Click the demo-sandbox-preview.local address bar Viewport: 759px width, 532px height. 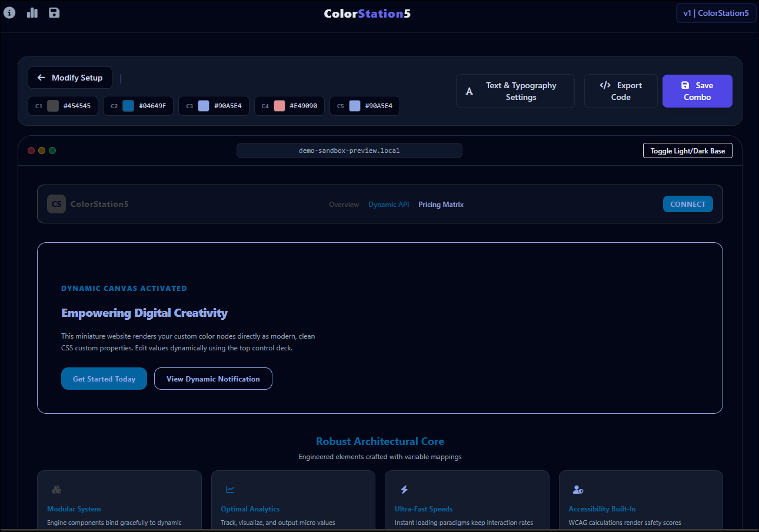click(349, 150)
